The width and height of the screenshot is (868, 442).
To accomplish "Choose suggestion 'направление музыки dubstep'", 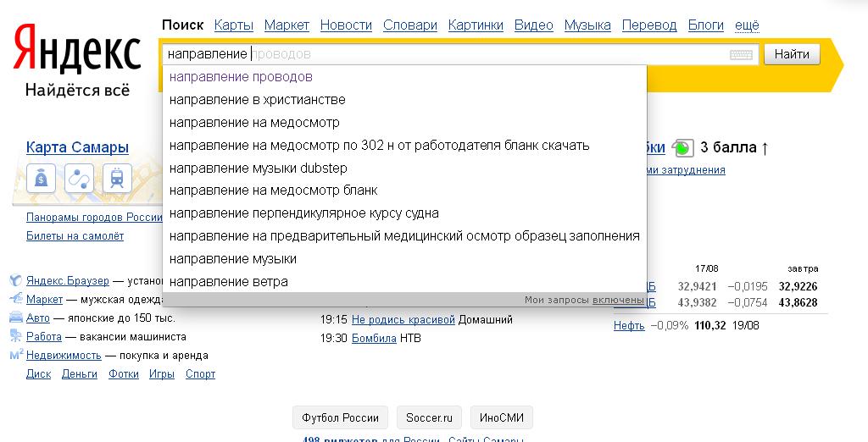I will [x=258, y=168].
